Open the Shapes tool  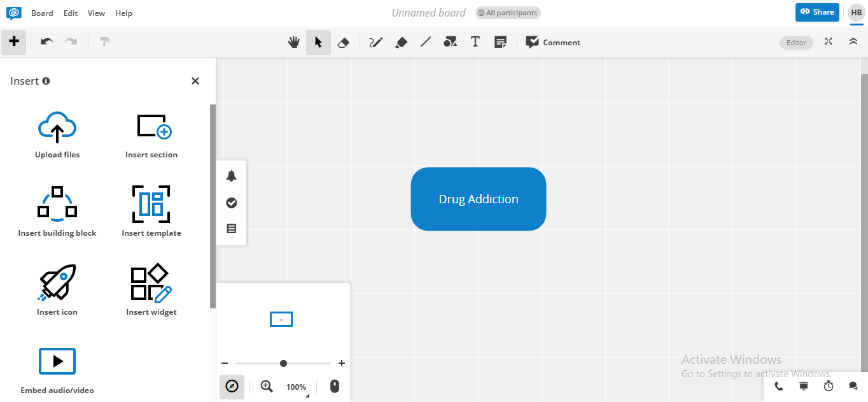pos(451,42)
